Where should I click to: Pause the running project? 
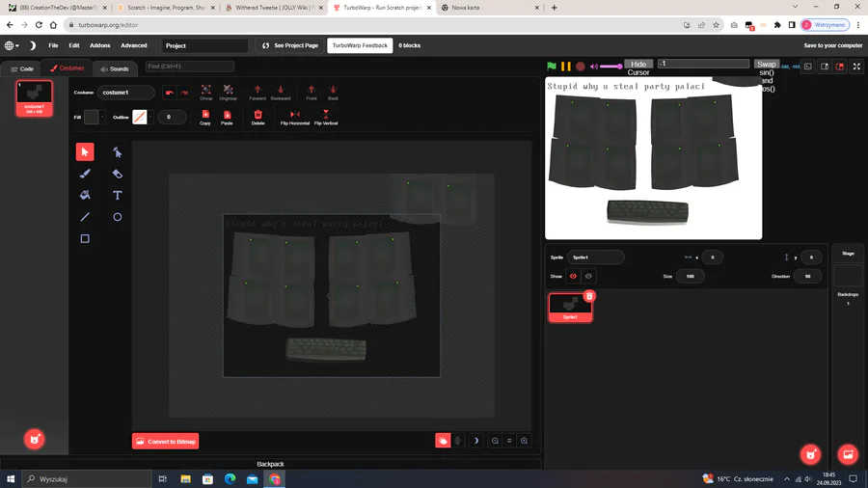(566, 66)
